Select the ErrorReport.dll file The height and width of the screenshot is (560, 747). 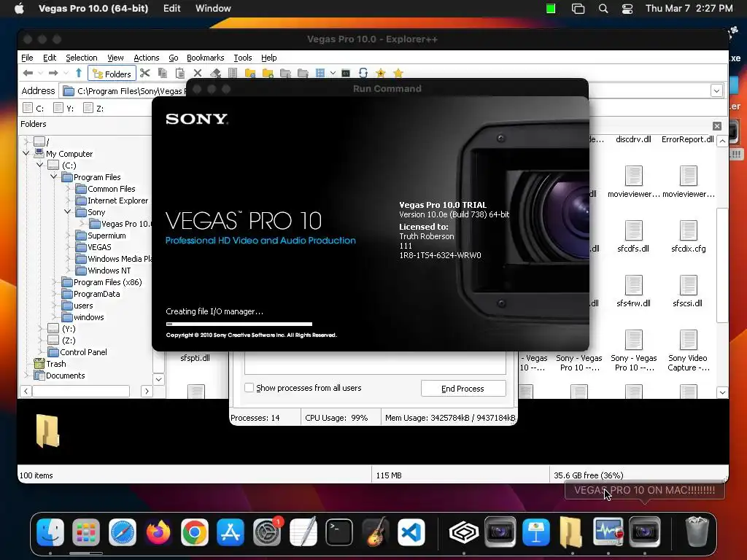tap(687, 139)
